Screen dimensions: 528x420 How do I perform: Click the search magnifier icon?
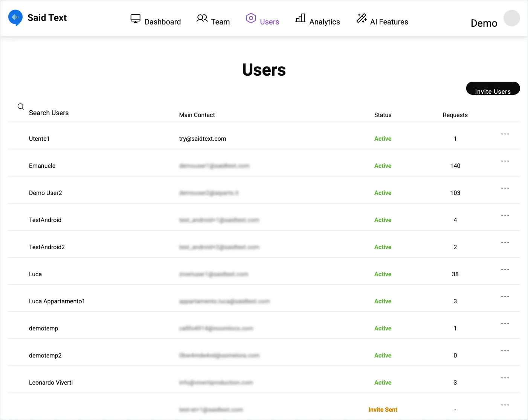[21, 107]
